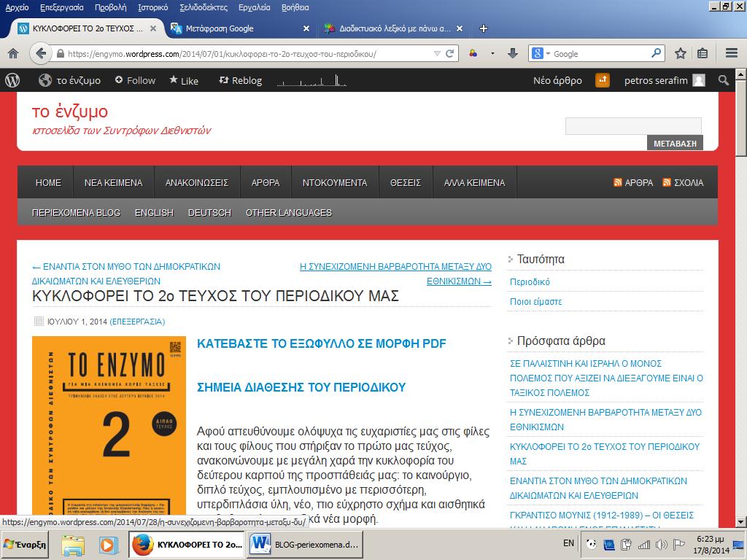Close the 'Μετάφραση Google' tab
Viewport: 747px width, 560px height.
306,28
